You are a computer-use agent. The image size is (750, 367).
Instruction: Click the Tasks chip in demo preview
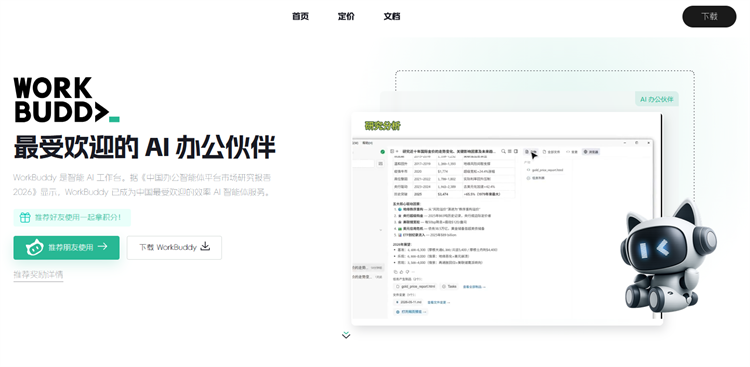click(x=449, y=287)
